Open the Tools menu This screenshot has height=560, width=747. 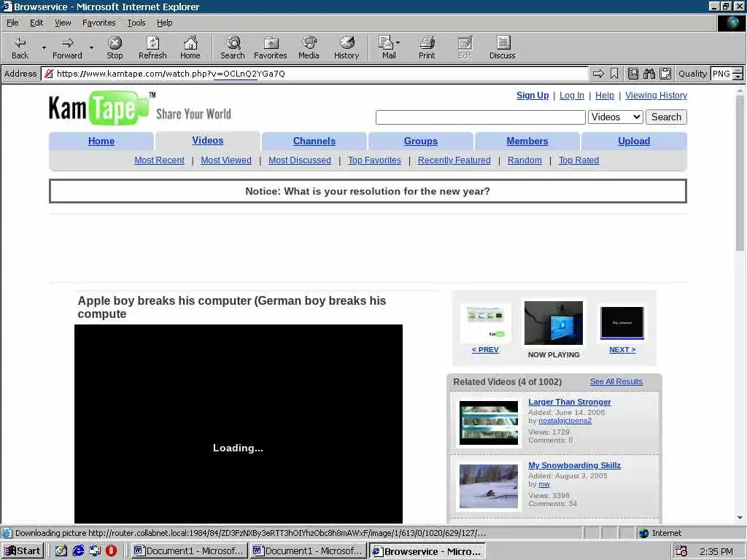click(x=136, y=23)
